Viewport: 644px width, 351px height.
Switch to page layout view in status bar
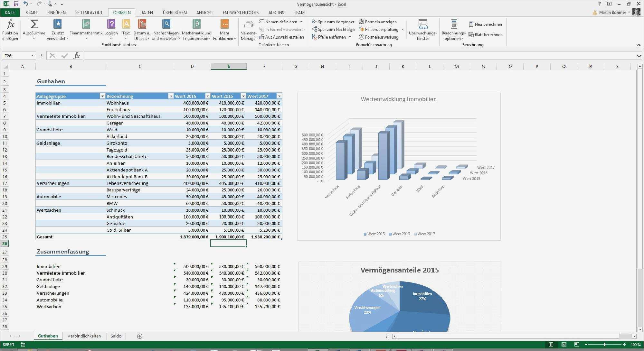click(x=564, y=345)
